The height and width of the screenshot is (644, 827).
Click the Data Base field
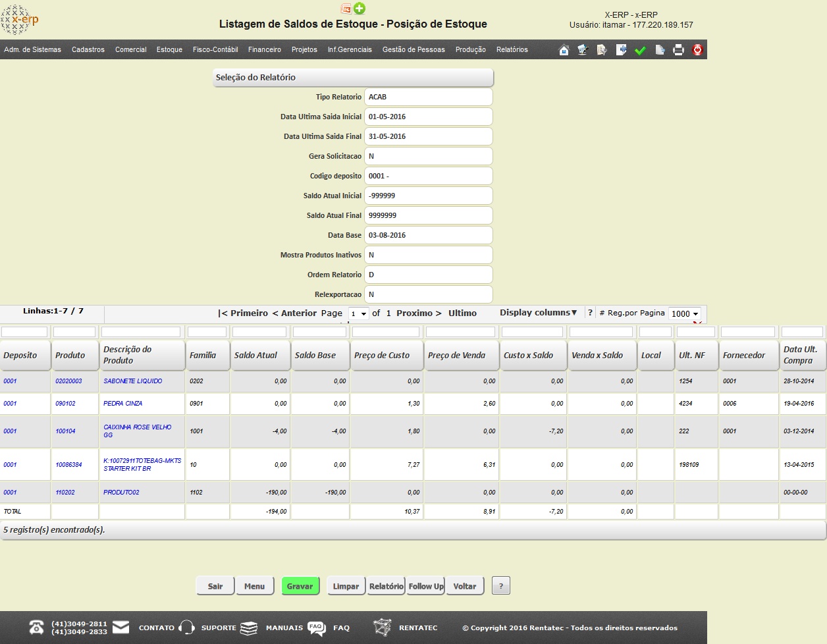[x=429, y=235]
